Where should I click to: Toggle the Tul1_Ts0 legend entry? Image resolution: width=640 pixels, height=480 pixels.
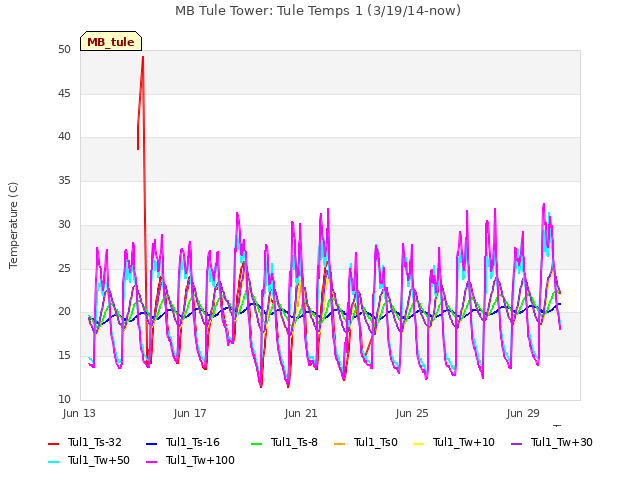pos(366,442)
